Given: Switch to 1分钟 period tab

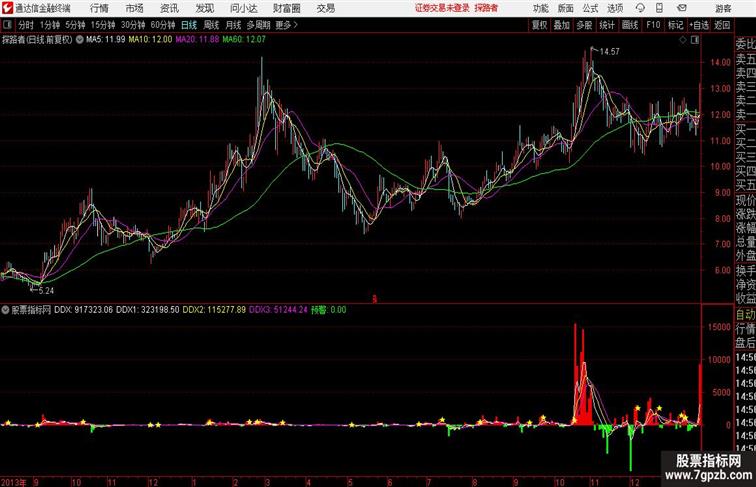Looking at the screenshot, I should [49, 25].
